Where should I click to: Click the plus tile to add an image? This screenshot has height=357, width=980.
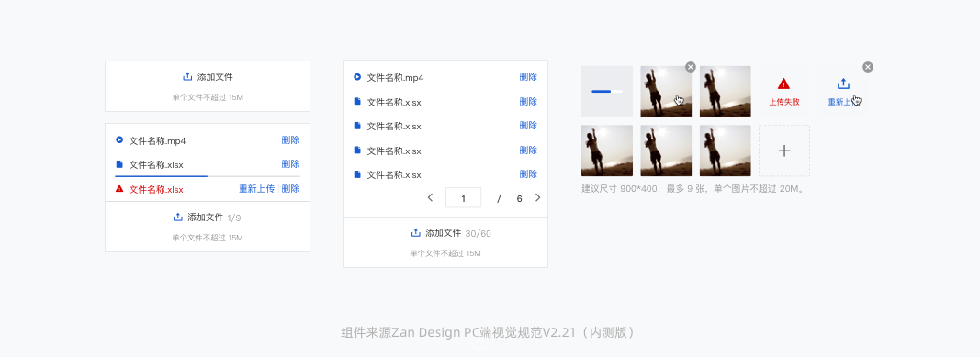coord(784,151)
